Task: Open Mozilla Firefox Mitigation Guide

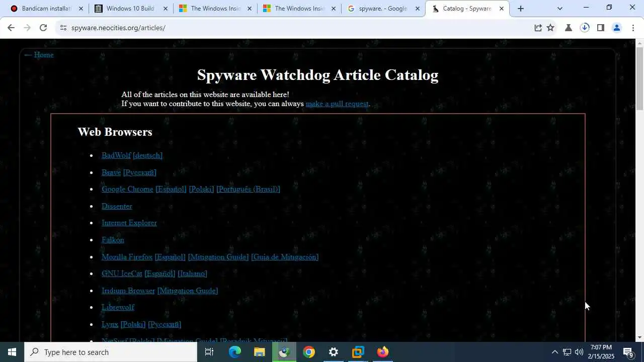Action: [218, 257]
